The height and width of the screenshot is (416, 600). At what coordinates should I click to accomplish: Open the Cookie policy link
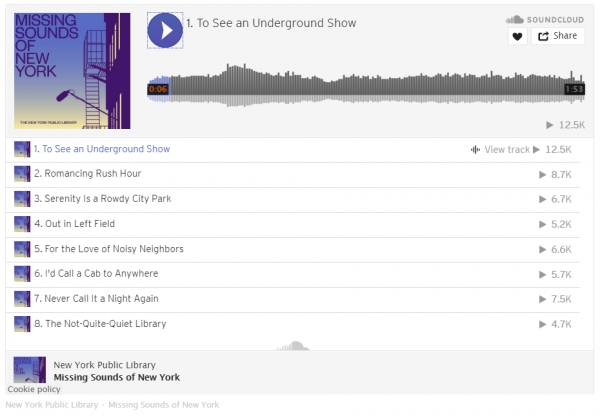(x=34, y=390)
